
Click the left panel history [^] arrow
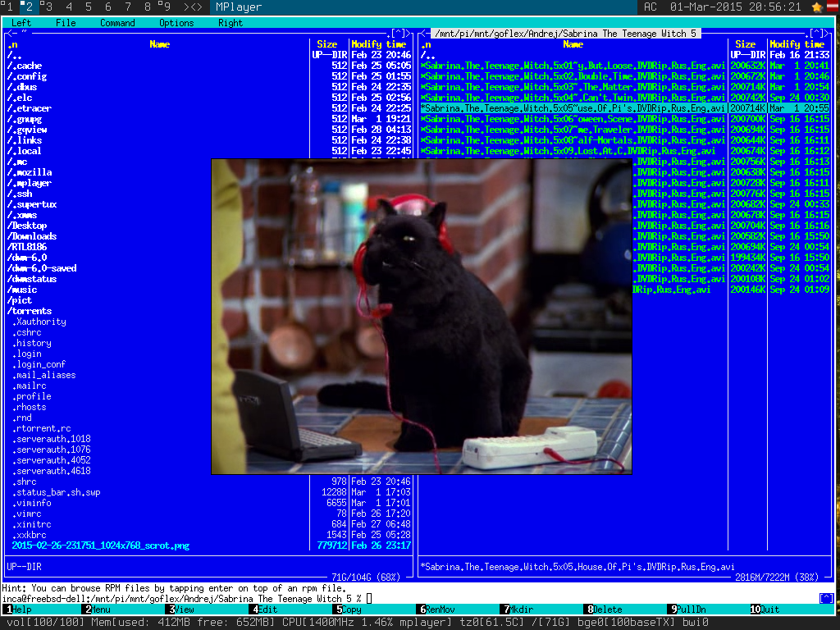(x=399, y=33)
